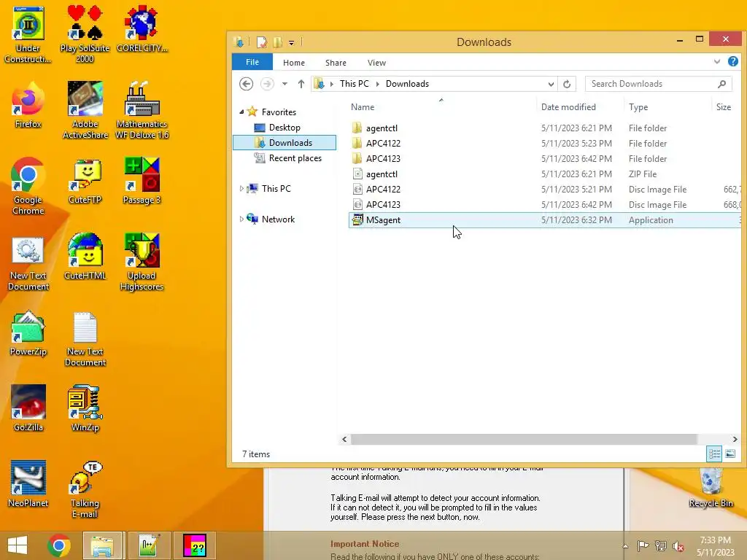This screenshot has width=747, height=560.
Task: Open the Home ribbon tab
Action: [x=294, y=63]
